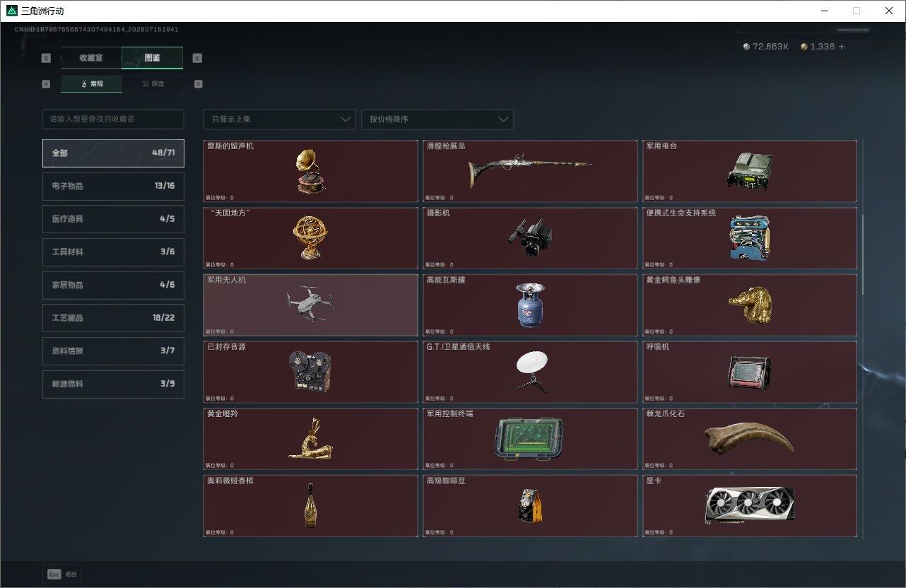906x588 pixels.
Task: Filter by 工艺藏品 18/22 category
Action: 113,318
